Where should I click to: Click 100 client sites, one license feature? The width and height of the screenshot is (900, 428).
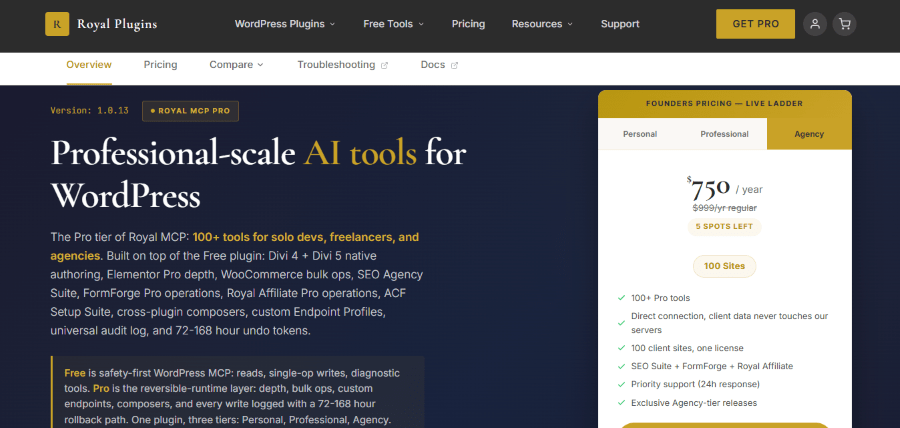(x=687, y=348)
